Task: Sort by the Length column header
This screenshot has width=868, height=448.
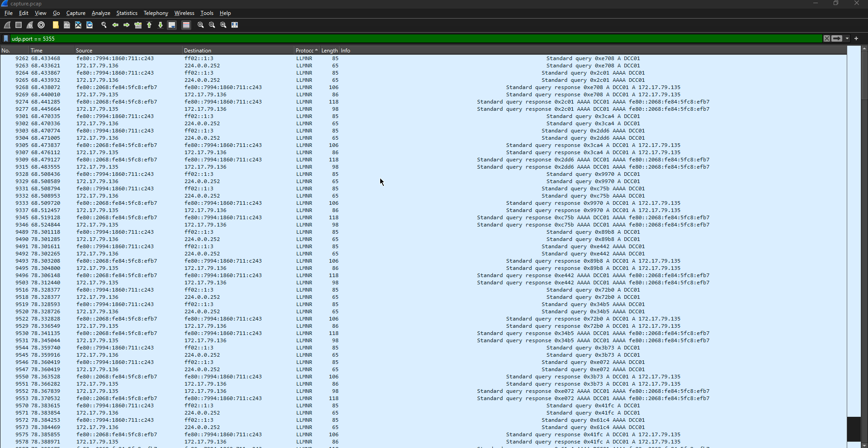Action: (x=330, y=51)
